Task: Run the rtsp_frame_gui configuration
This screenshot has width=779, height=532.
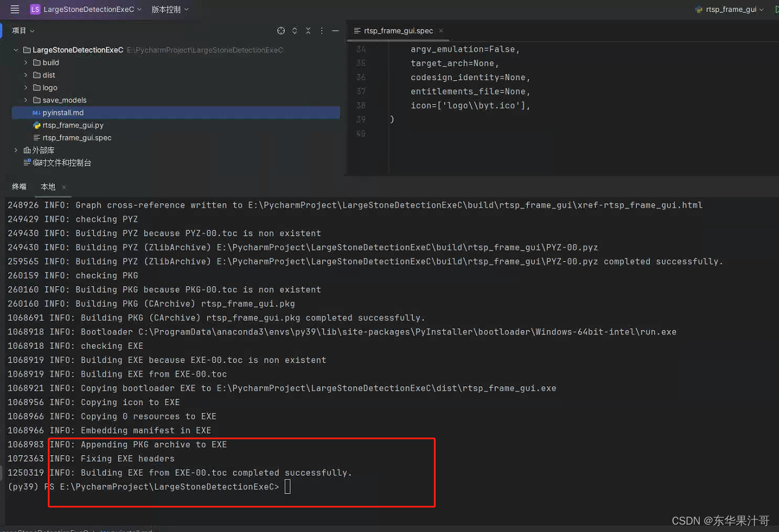Action: point(776,9)
